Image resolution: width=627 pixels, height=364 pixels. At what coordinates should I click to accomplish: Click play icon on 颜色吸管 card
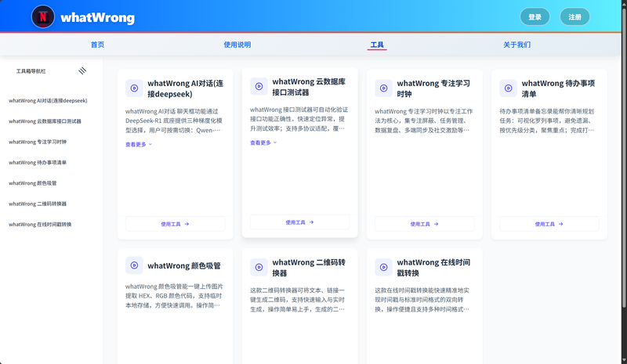(134, 265)
